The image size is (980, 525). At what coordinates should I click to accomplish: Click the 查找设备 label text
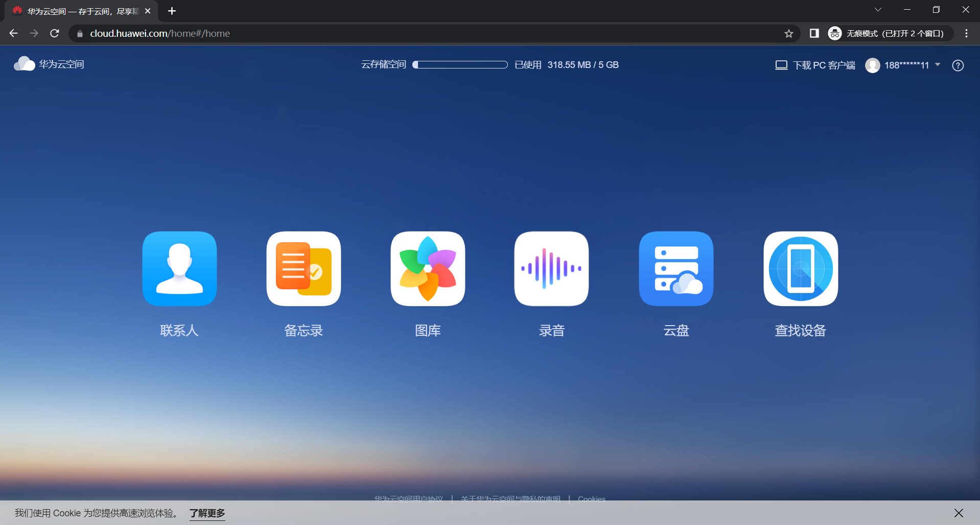point(801,331)
